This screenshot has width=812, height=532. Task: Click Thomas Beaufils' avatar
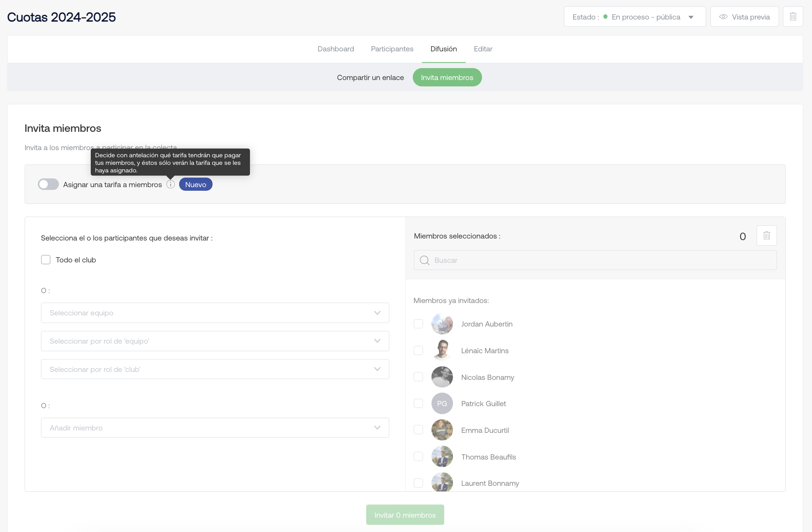[442, 456]
